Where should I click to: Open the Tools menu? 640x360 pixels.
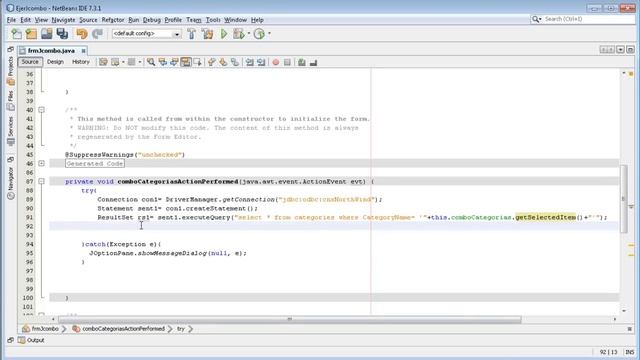(x=213, y=20)
